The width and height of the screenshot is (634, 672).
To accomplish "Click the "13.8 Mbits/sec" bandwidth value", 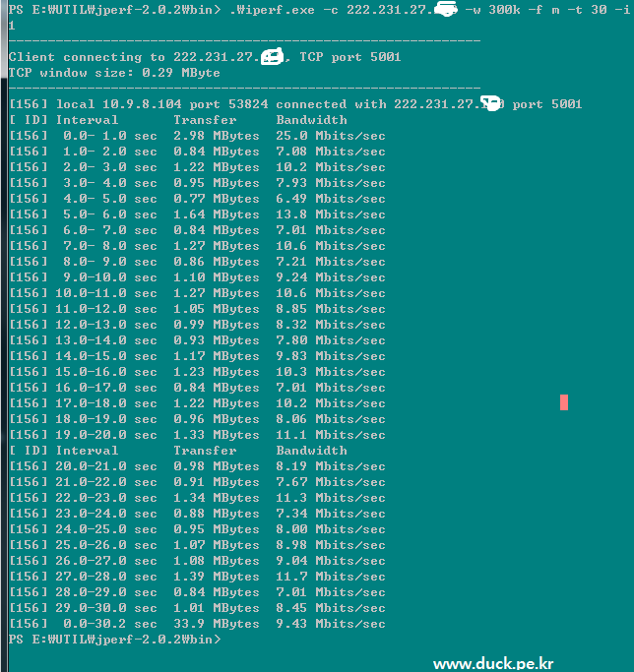I will coord(331,214).
